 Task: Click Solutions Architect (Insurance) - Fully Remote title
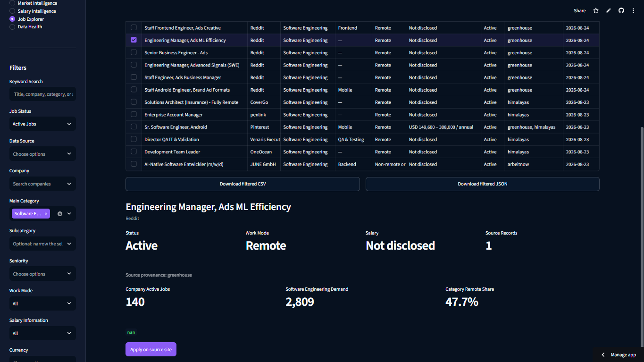pyautogui.click(x=192, y=102)
